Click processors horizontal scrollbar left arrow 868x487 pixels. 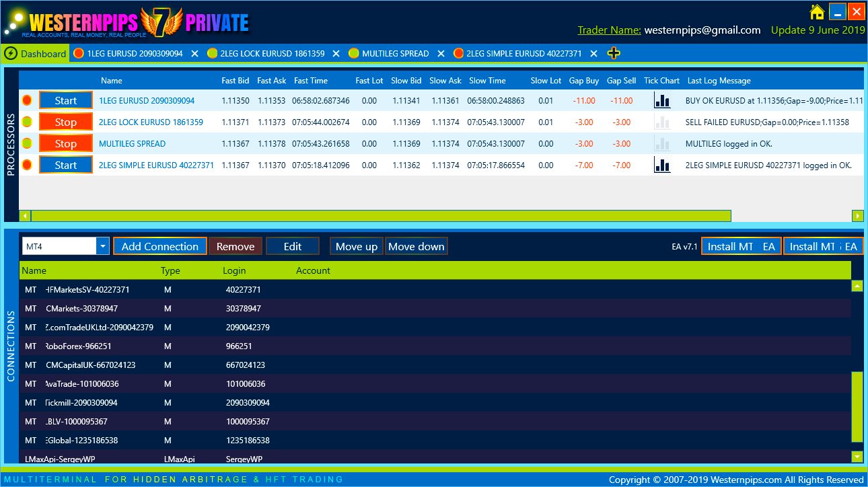click(26, 216)
